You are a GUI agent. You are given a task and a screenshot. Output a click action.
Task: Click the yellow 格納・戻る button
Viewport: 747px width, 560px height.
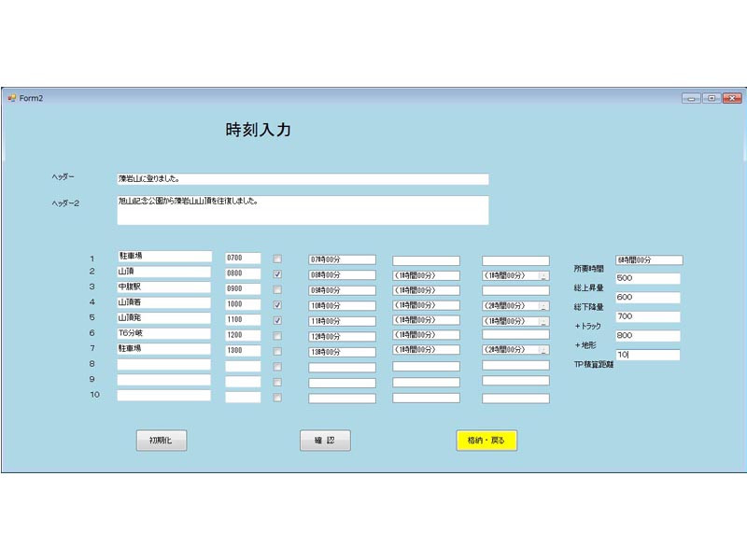coord(486,441)
